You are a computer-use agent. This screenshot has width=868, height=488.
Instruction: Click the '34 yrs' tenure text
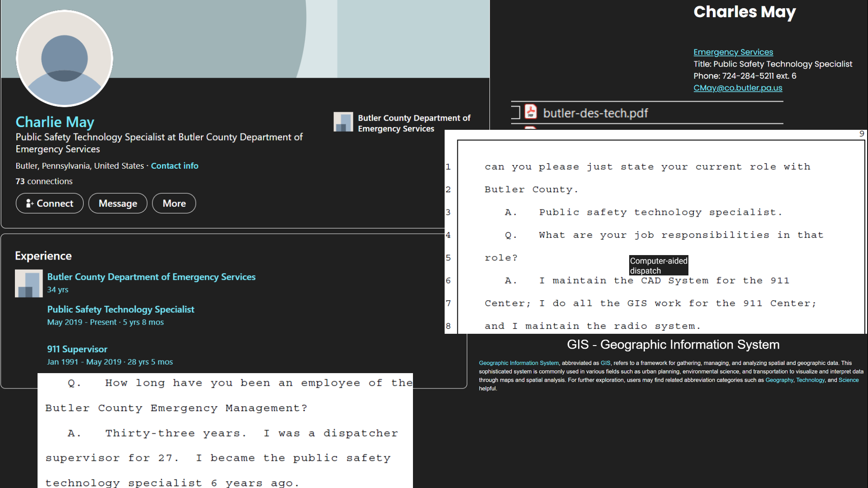(x=58, y=289)
